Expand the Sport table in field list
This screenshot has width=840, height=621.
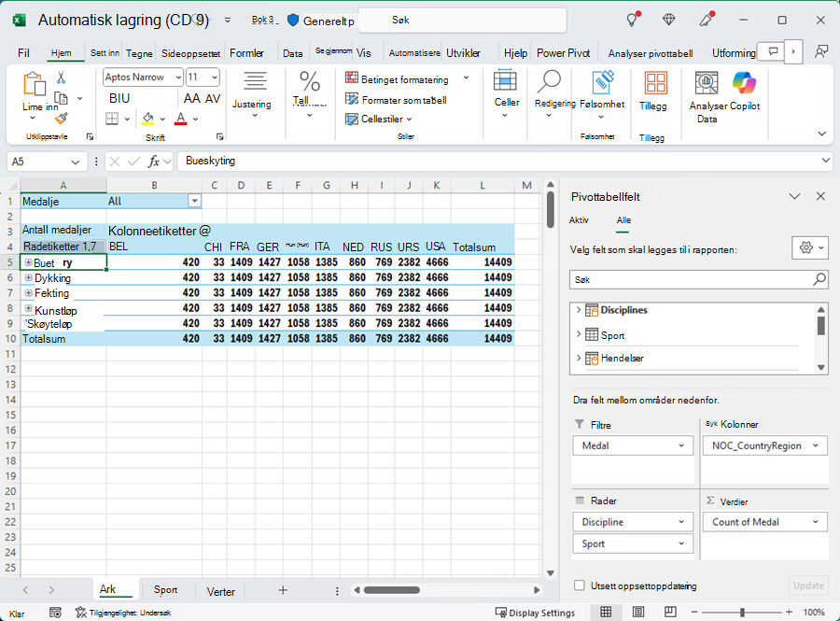point(579,333)
